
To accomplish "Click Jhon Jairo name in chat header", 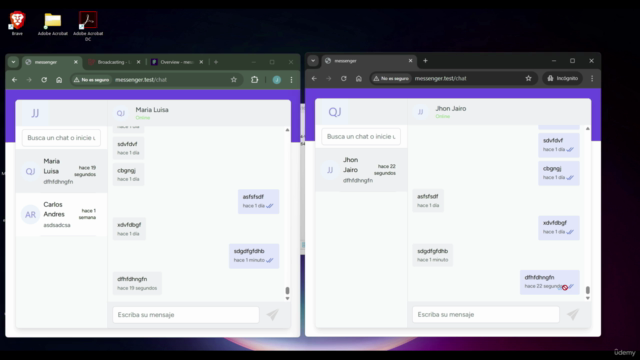I will tap(451, 109).
